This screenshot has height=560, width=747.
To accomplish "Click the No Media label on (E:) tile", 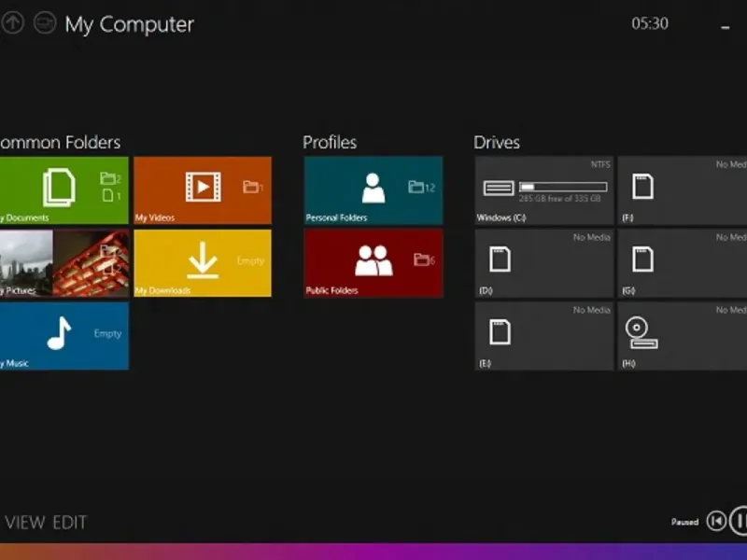I will tap(592, 310).
